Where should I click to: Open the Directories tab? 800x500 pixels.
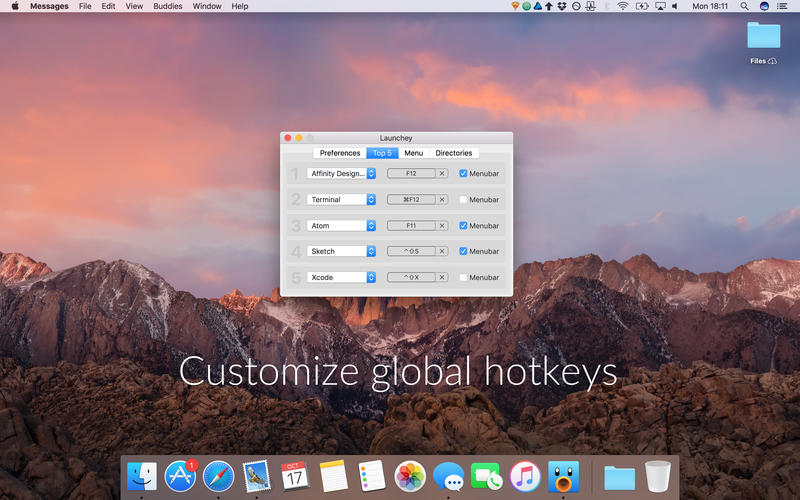(454, 153)
